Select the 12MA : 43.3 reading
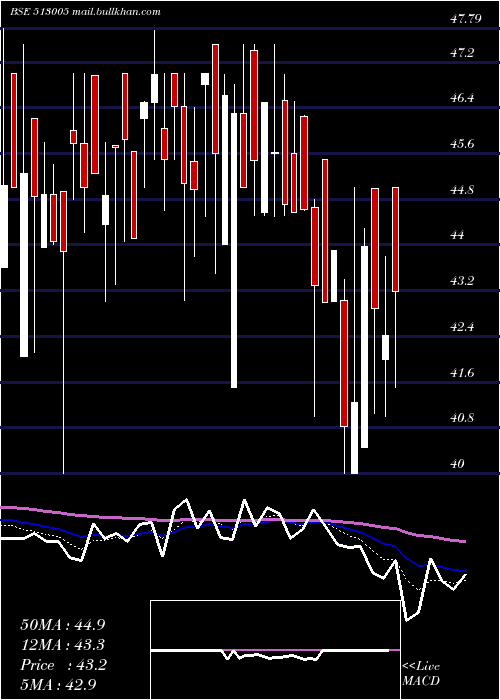 (x=63, y=645)
